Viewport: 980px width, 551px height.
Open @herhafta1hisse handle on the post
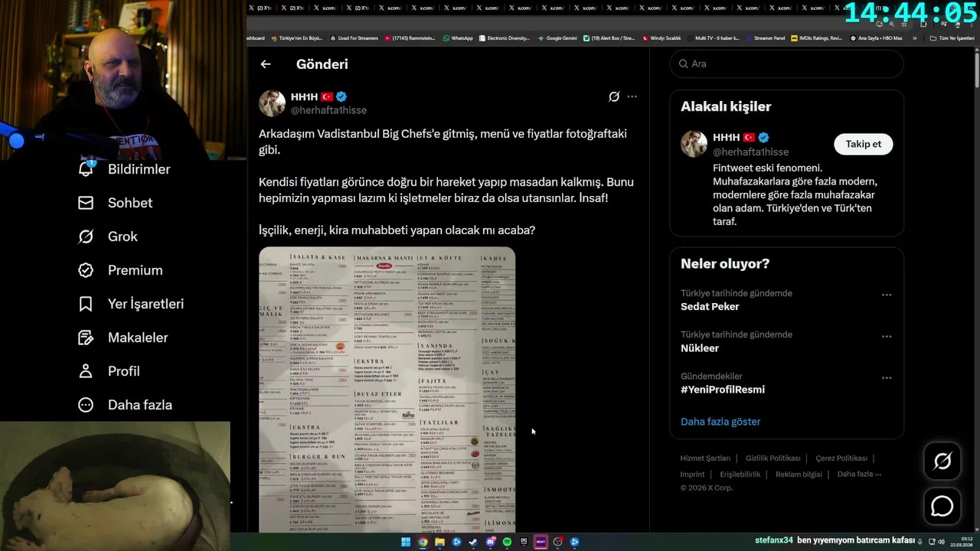pos(328,110)
